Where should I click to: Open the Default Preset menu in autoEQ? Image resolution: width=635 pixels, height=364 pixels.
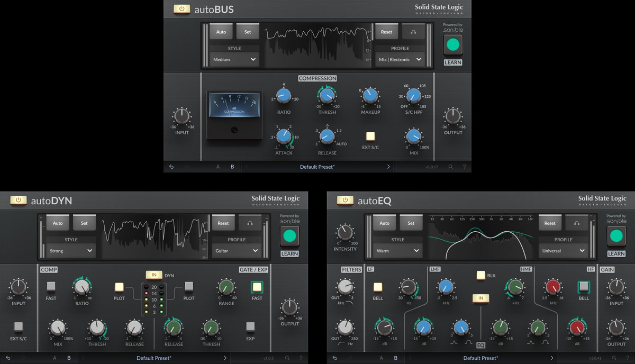(481, 358)
